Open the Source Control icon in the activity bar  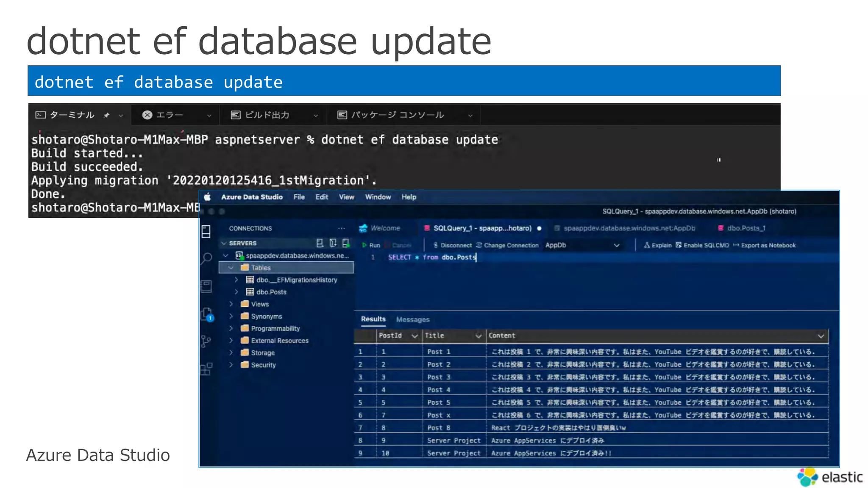coord(206,341)
